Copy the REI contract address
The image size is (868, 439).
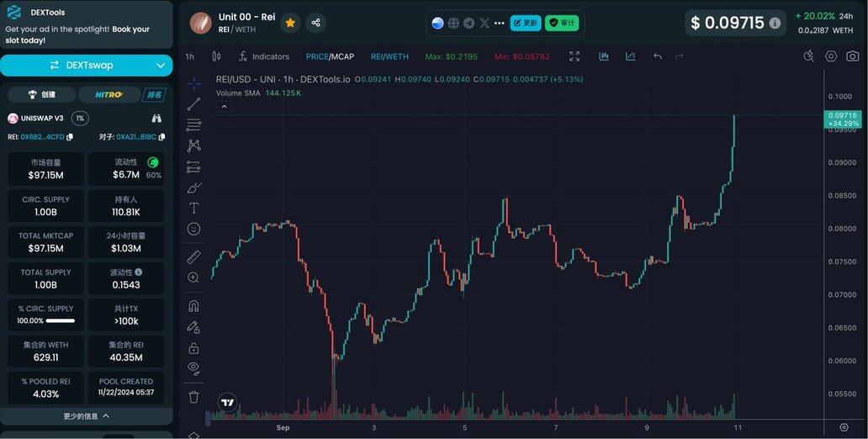coord(70,137)
